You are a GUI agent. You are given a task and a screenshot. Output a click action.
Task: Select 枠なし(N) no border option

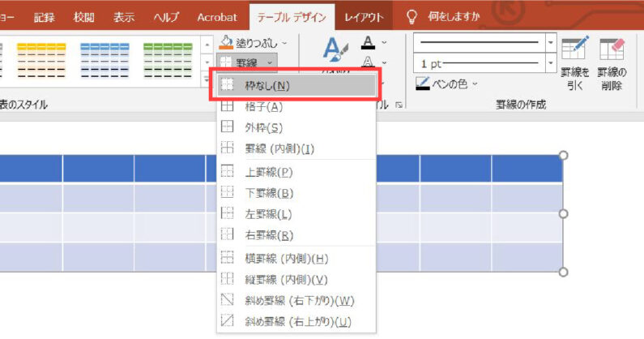(x=296, y=85)
